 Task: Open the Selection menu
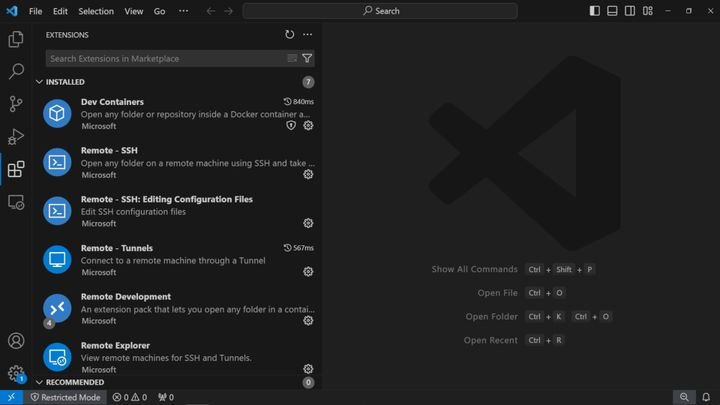click(96, 11)
